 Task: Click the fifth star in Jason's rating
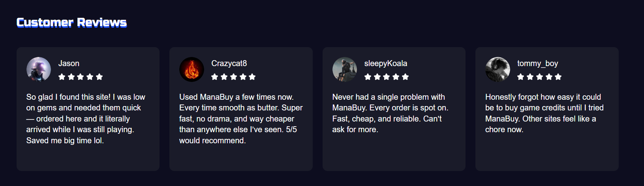point(100,77)
